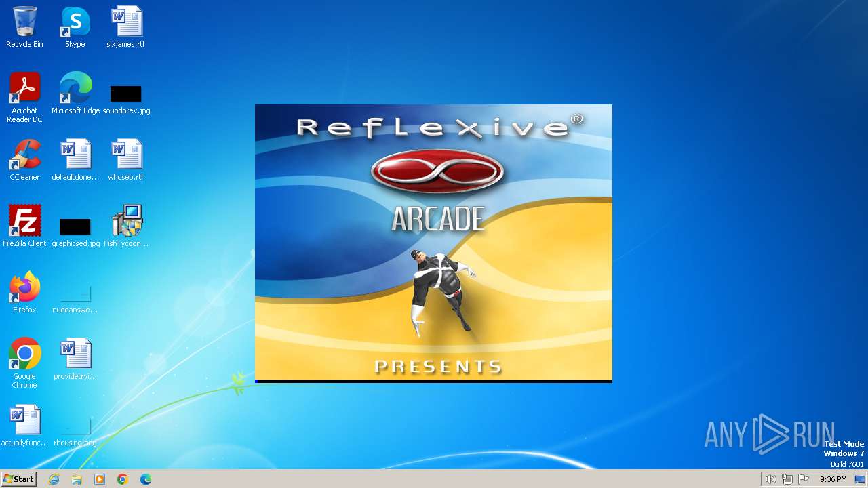This screenshot has width=868, height=488.
Task: Click the Reflexive Arcade splash screen
Action: pos(433,243)
